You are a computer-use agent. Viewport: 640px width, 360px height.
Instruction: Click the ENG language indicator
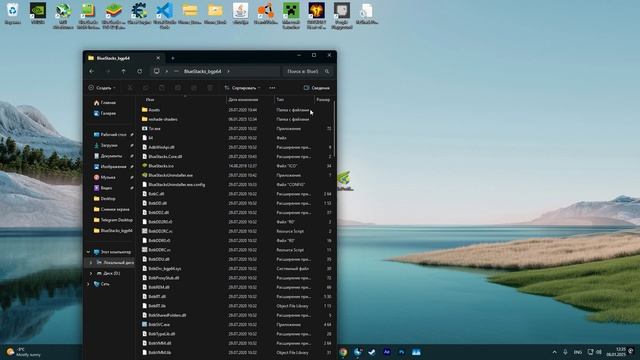tap(578, 352)
